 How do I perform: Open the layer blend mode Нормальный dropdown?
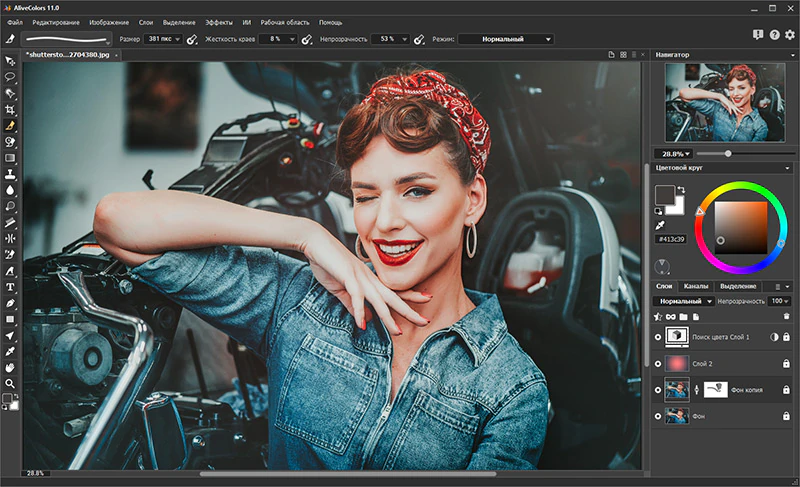pos(684,301)
